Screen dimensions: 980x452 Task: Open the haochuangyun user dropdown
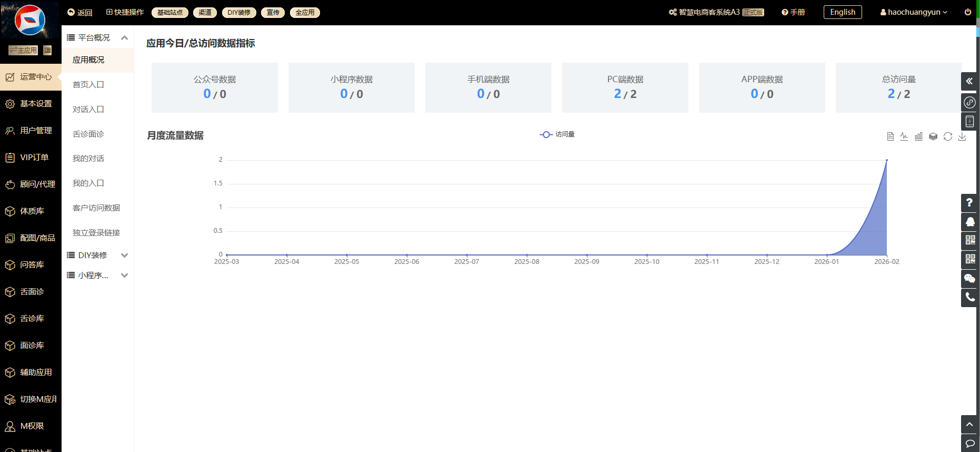tap(914, 12)
